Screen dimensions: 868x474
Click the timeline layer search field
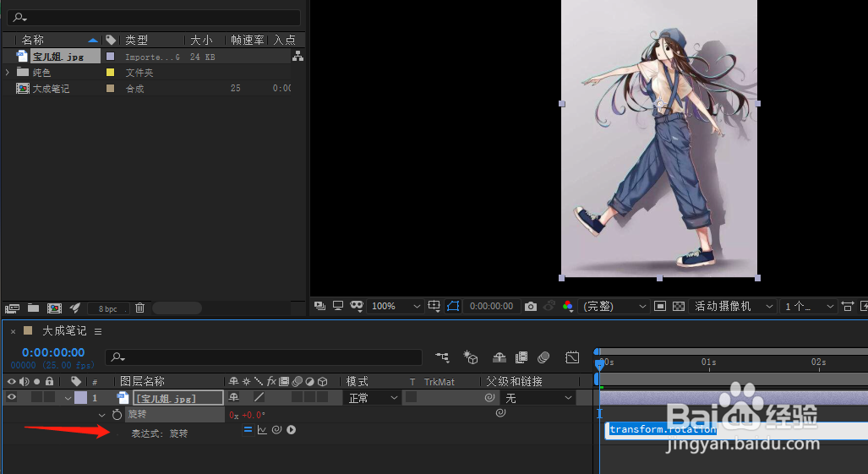264,357
